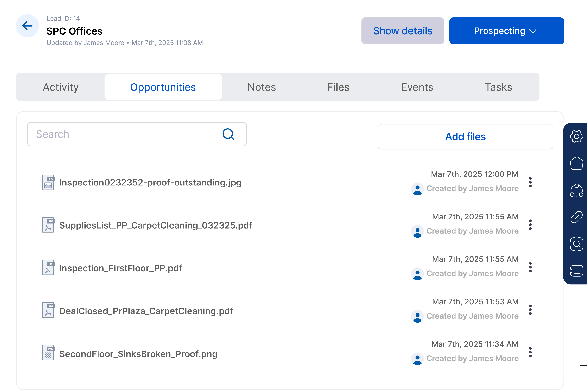Open file Inspection_FirstFloor_PP.pdf
The image size is (588, 392).
pos(121,268)
